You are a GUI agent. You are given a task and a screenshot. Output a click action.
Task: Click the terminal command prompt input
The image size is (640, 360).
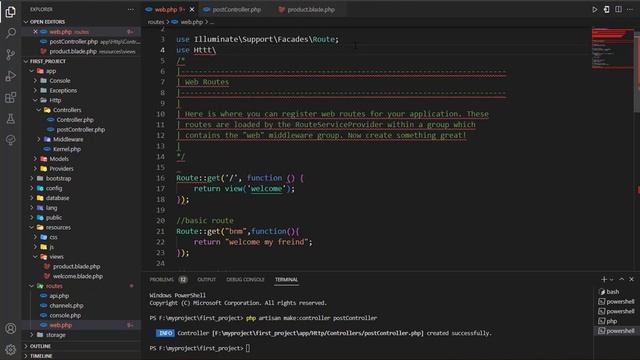[248, 348]
